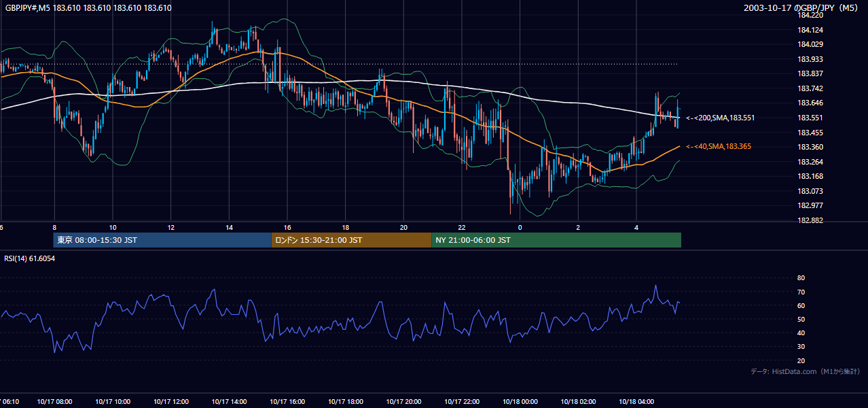Click the 10/17 08:00 date label
Screen dimensions: 868x408
tap(54, 402)
